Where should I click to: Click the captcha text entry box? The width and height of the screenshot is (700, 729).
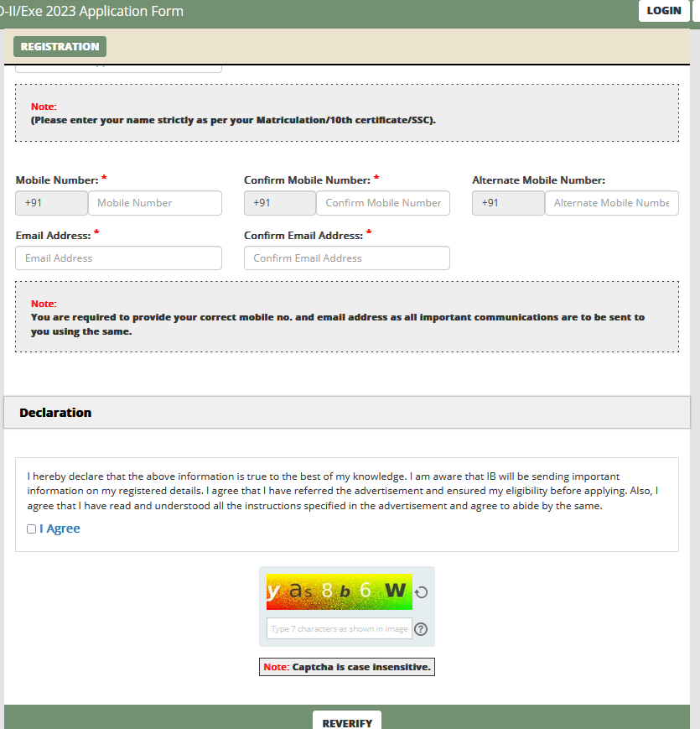point(340,629)
